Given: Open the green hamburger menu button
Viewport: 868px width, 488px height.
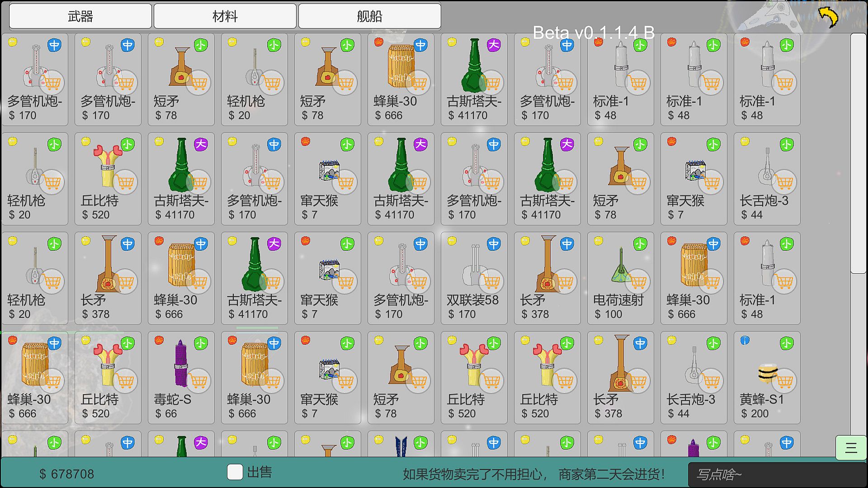Looking at the screenshot, I should coord(851,448).
